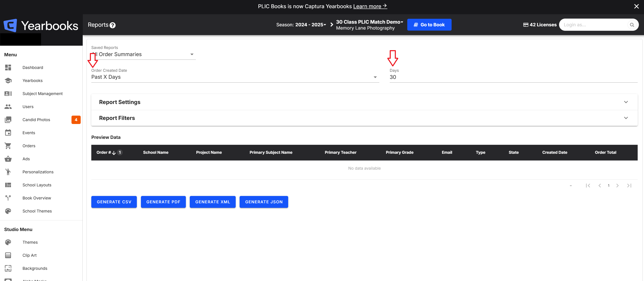Click the Personalizations figure icon

(8, 172)
